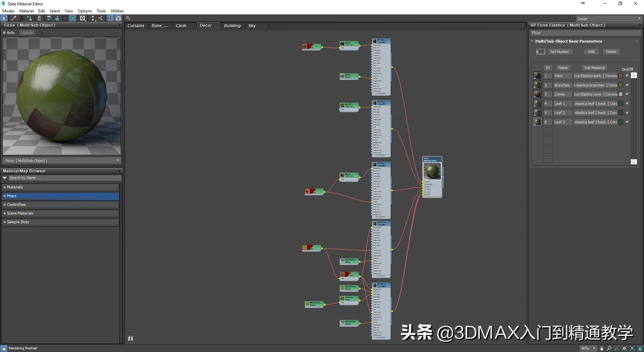Viewport: 644px width, 352px height.
Task: Click the Branches sub-material color swatch
Action: (621, 85)
